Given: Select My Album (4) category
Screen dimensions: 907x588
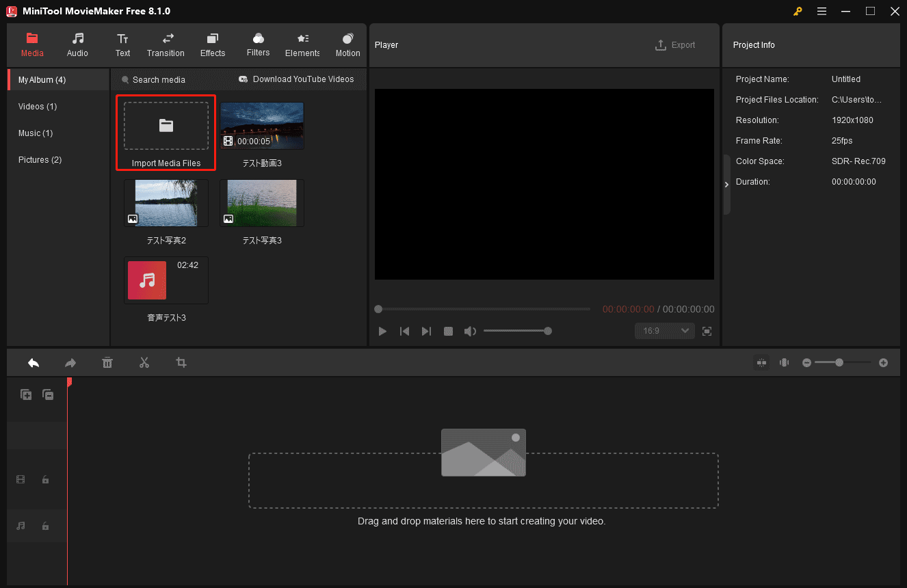Looking at the screenshot, I should point(58,80).
